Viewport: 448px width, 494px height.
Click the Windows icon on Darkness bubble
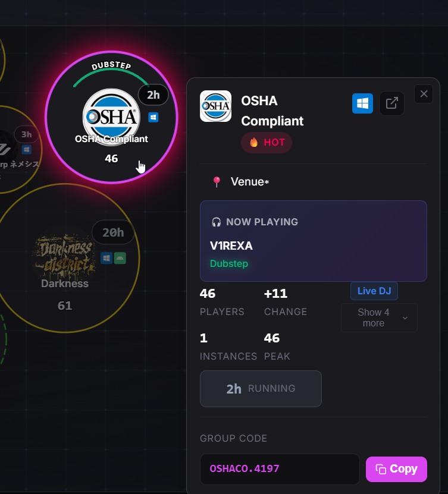pyautogui.click(x=106, y=258)
